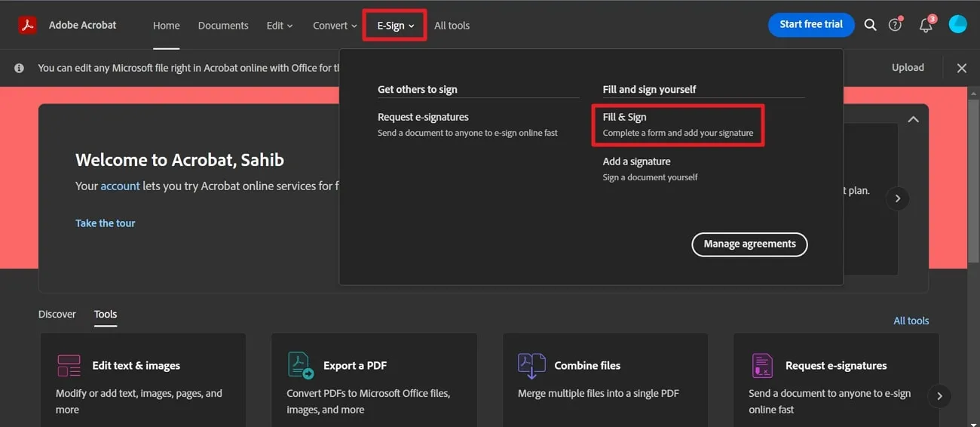Click the Adobe Acrobat logo icon

28,25
